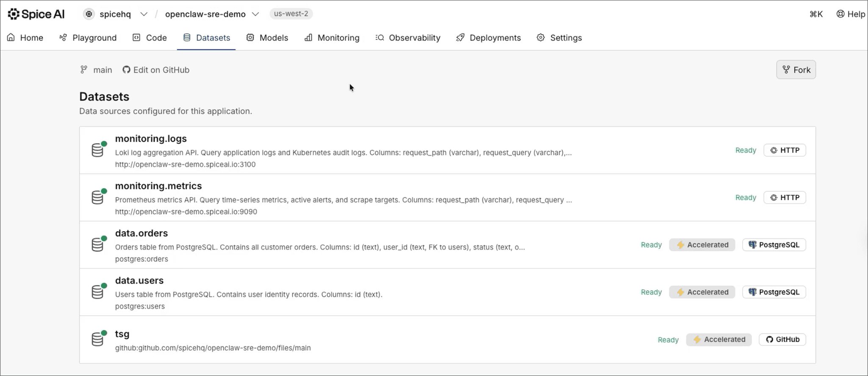Viewport: 868px width, 376px height.
Task: Click the main branch label
Action: point(103,70)
